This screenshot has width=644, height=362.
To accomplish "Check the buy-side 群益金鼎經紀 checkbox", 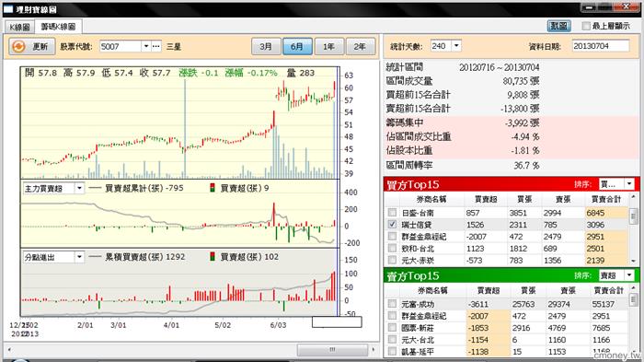I will (x=392, y=236).
